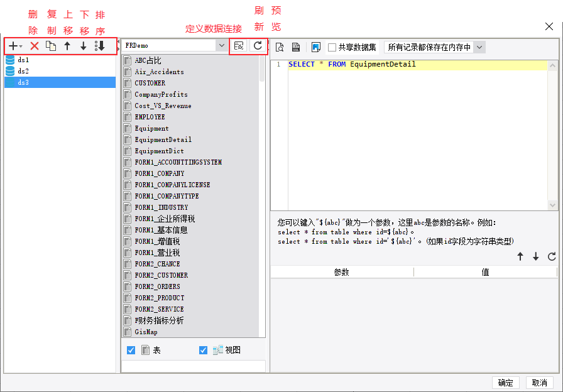Delete dataset with red X icon
Image resolution: width=563 pixels, height=392 pixels.
pos(35,46)
